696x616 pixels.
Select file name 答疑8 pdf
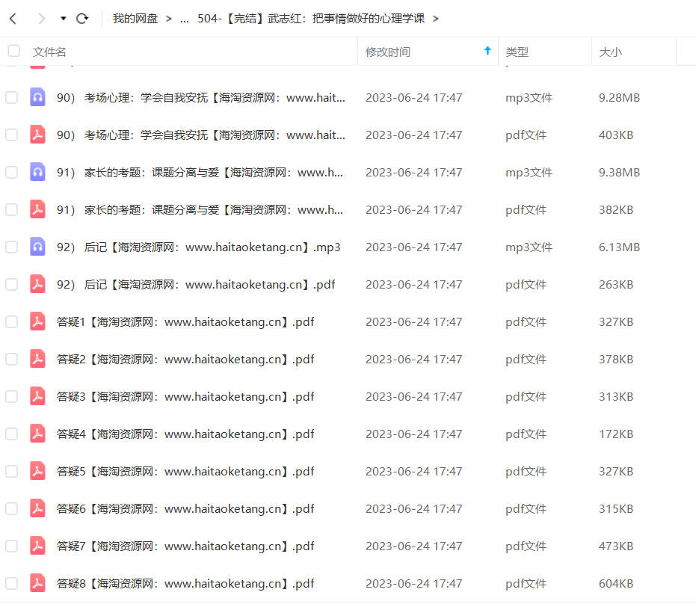coord(185,583)
